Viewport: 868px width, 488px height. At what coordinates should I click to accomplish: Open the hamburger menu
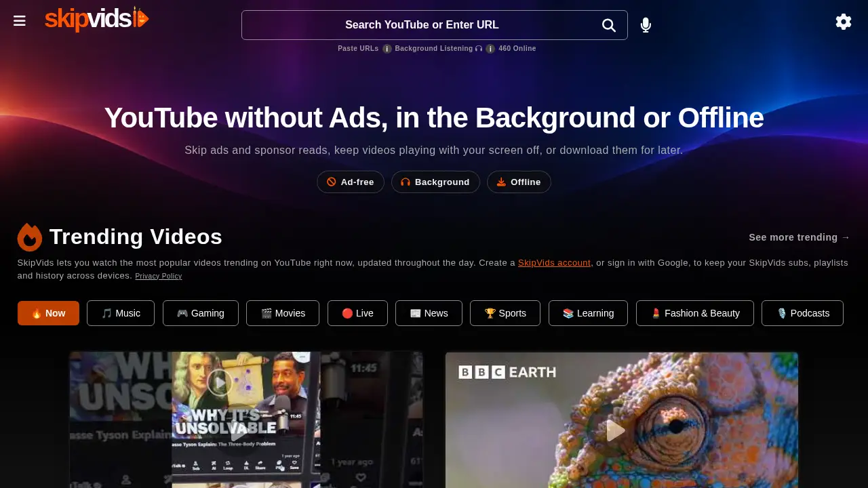20,21
